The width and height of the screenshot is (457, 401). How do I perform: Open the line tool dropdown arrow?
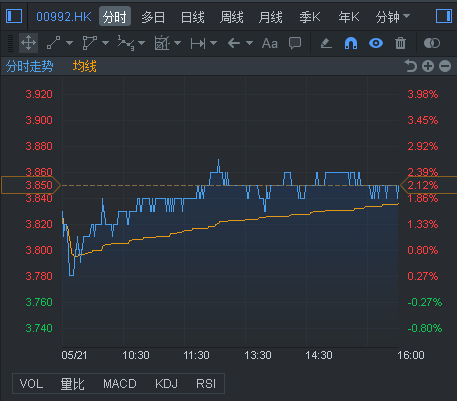tap(70, 43)
